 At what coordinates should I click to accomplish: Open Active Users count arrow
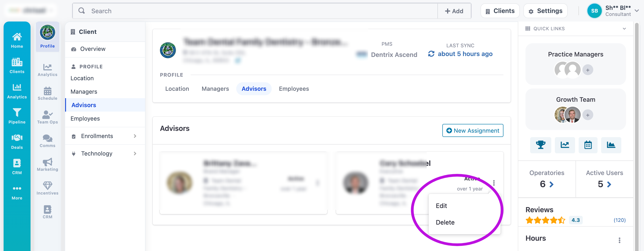point(609,184)
